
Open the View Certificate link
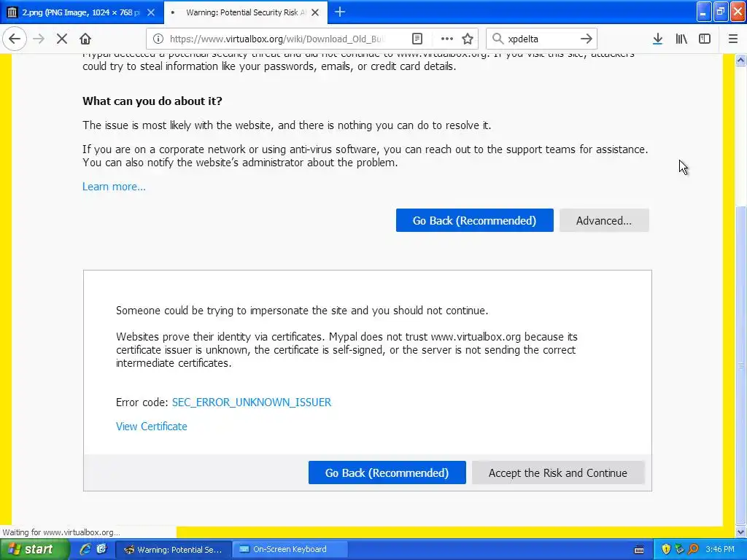(x=152, y=427)
